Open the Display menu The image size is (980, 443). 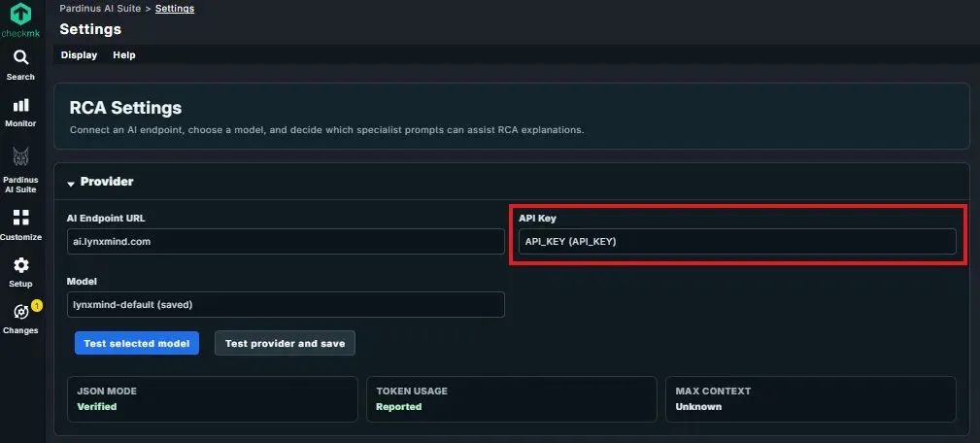tap(79, 55)
